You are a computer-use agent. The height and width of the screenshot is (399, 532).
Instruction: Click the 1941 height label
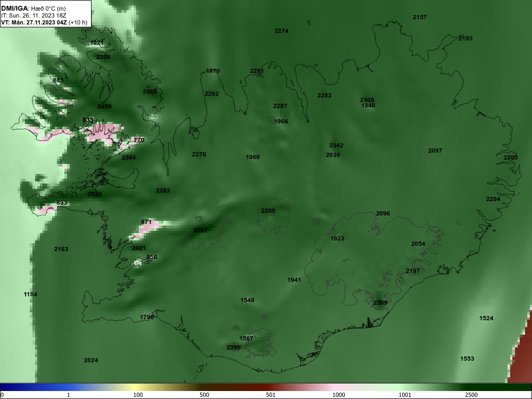click(294, 280)
